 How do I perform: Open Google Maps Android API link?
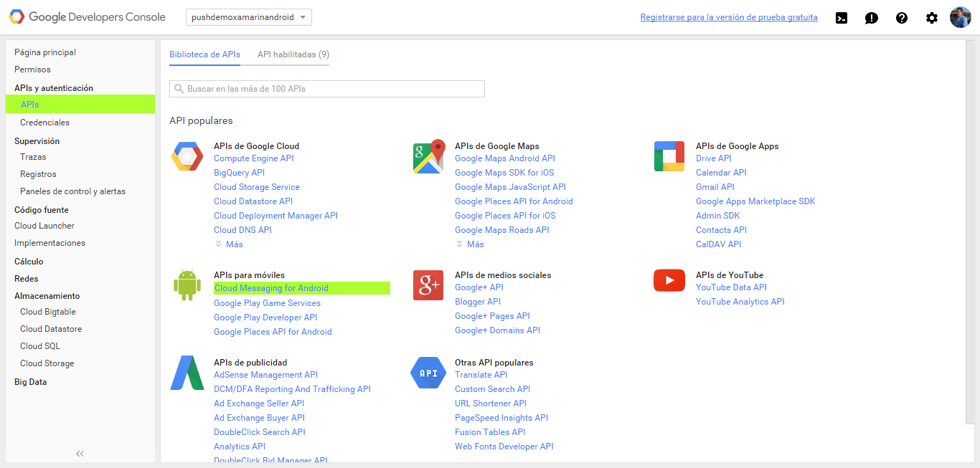click(505, 158)
